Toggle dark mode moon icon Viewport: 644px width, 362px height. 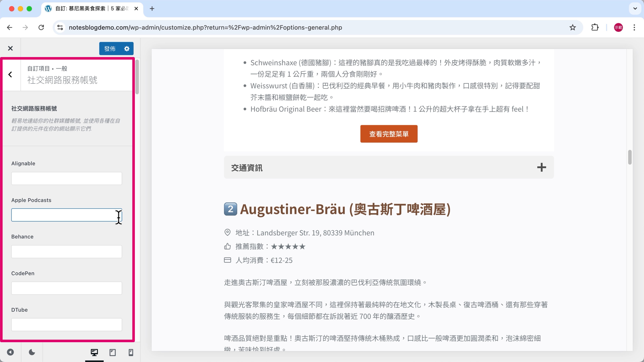32,352
